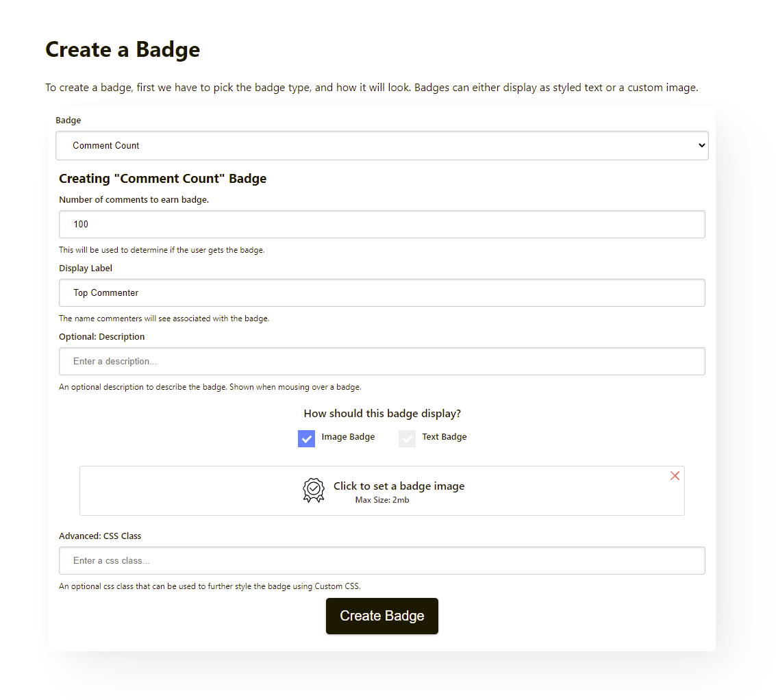Focus the "Enter a css class..." input
776x700 pixels.
(381, 561)
